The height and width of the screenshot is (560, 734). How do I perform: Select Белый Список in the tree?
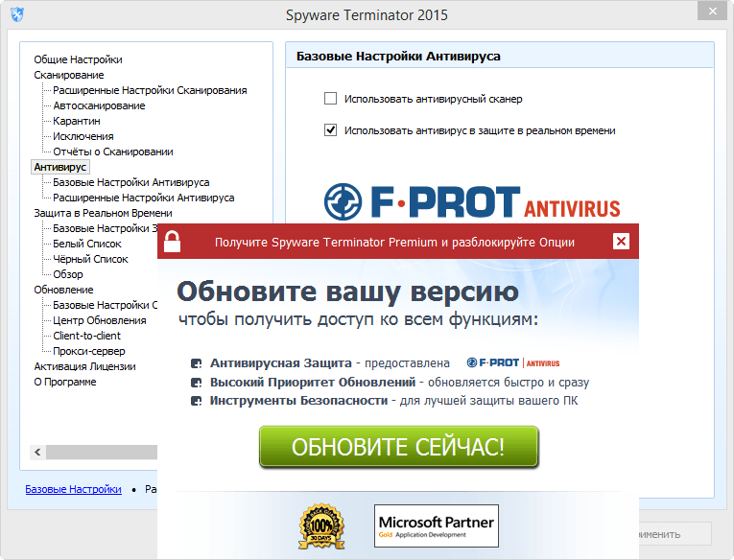click(87, 244)
